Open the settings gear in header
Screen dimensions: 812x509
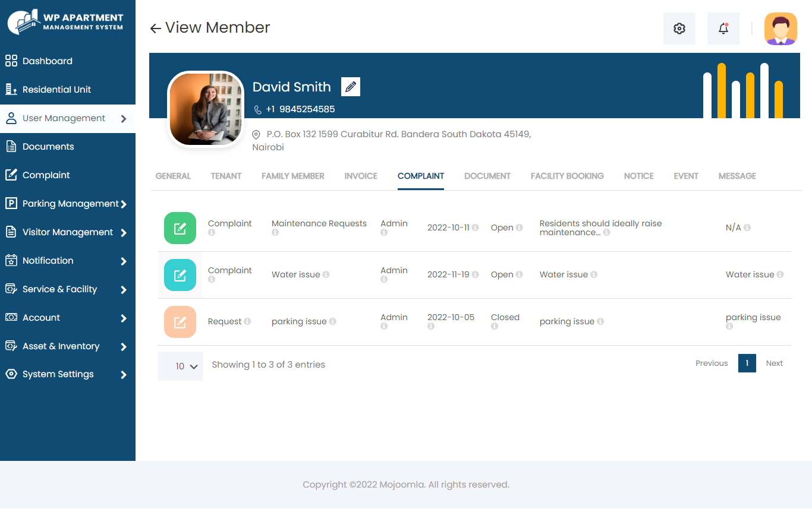point(679,29)
